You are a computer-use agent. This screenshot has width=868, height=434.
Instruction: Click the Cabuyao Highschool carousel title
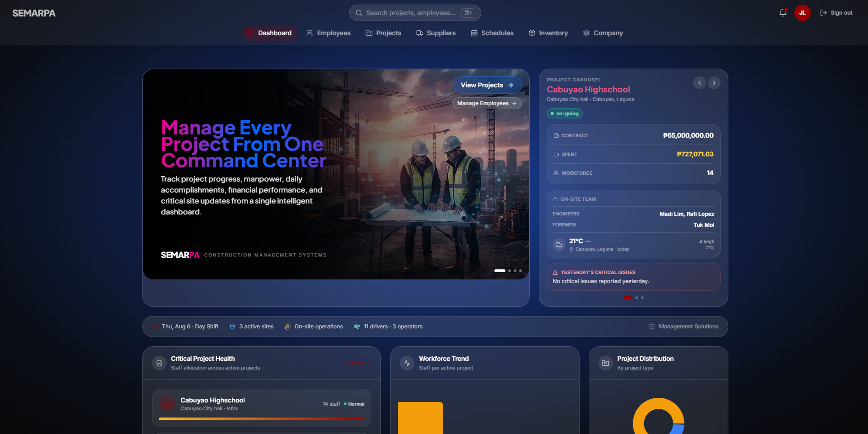point(588,90)
